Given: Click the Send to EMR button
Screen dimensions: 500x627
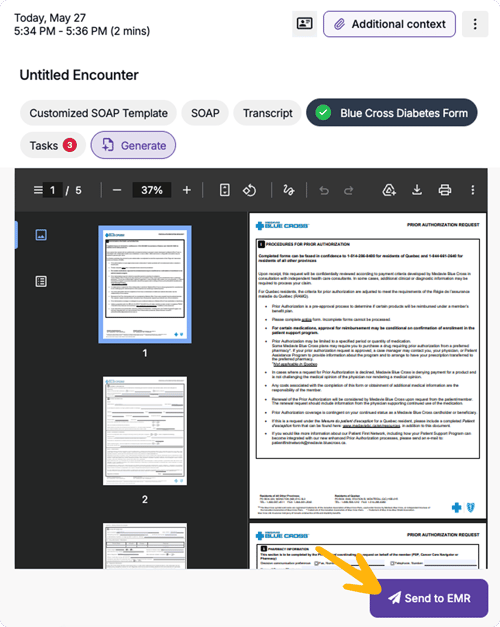Looking at the screenshot, I should [x=429, y=598].
